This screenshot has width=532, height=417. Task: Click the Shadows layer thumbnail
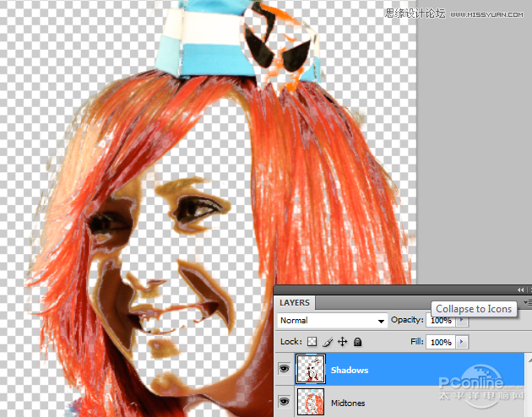click(309, 370)
